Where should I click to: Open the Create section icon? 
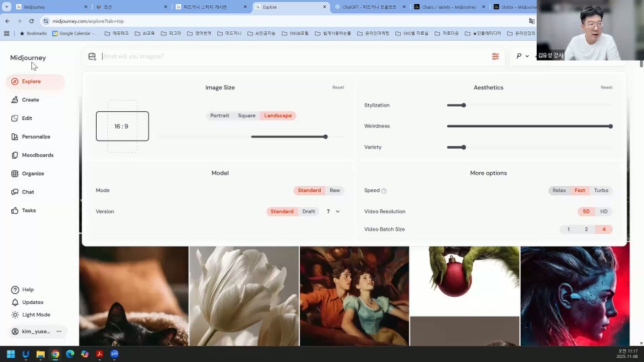coord(15,100)
